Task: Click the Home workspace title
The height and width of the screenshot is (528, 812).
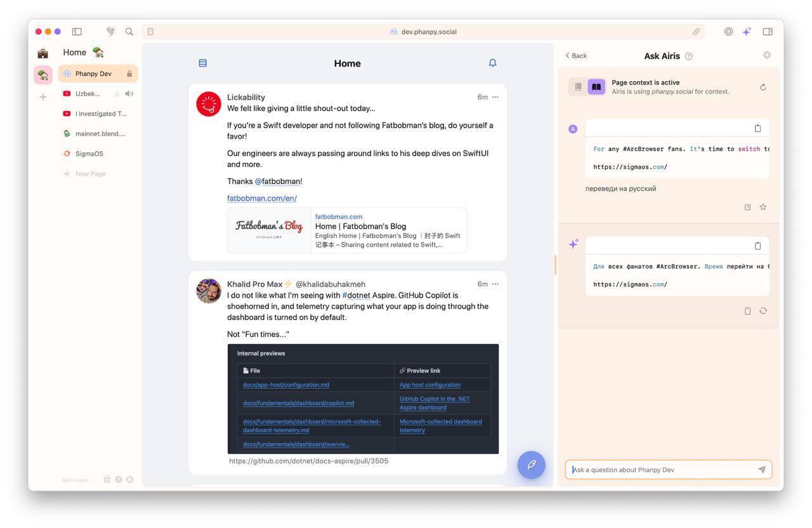Action: pyautogui.click(x=74, y=53)
